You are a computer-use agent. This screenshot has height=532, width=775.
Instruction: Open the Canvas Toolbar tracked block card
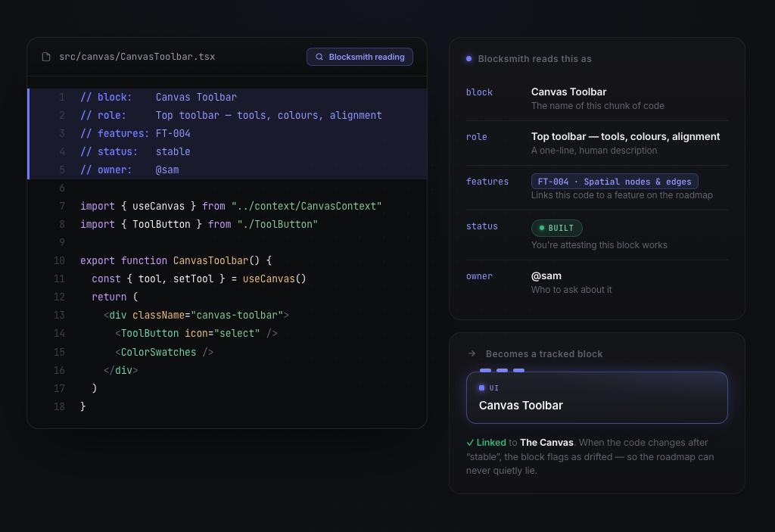(x=596, y=397)
